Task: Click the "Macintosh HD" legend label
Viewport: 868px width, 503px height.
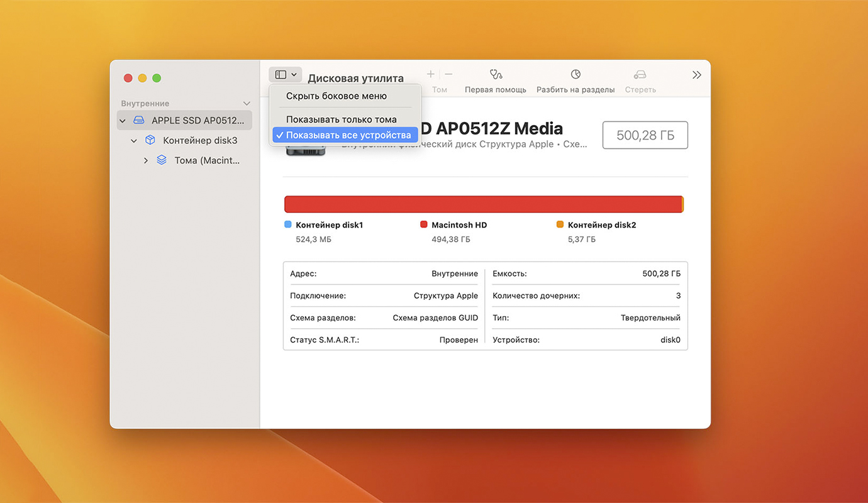Action: point(459,225)
